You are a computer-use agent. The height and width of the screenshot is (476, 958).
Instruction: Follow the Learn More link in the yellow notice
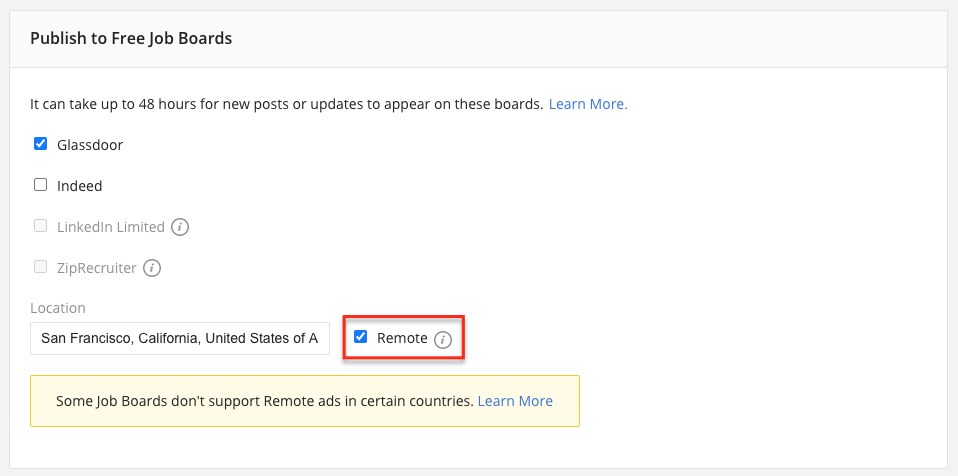tap(515, 401)
